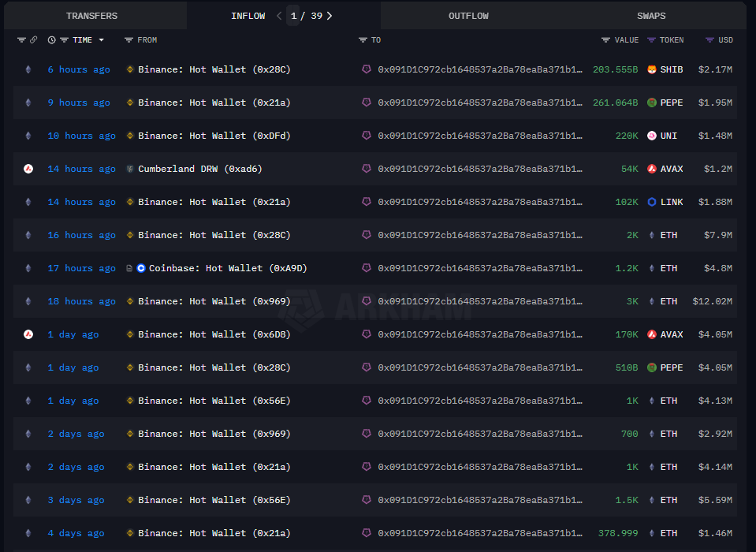Open the Value column filter

click(x=605, y=40)
